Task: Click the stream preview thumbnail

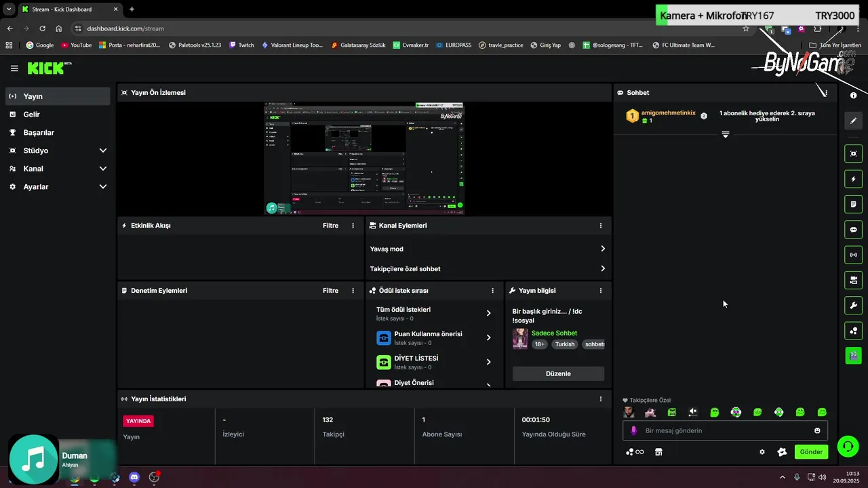Action: coord(364,159)
